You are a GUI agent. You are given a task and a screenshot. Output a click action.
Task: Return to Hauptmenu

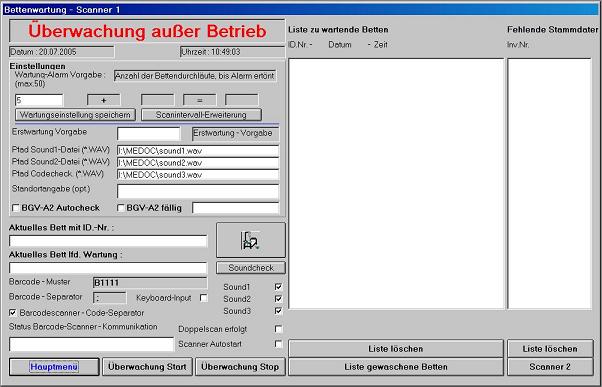[x=54, y=367]
